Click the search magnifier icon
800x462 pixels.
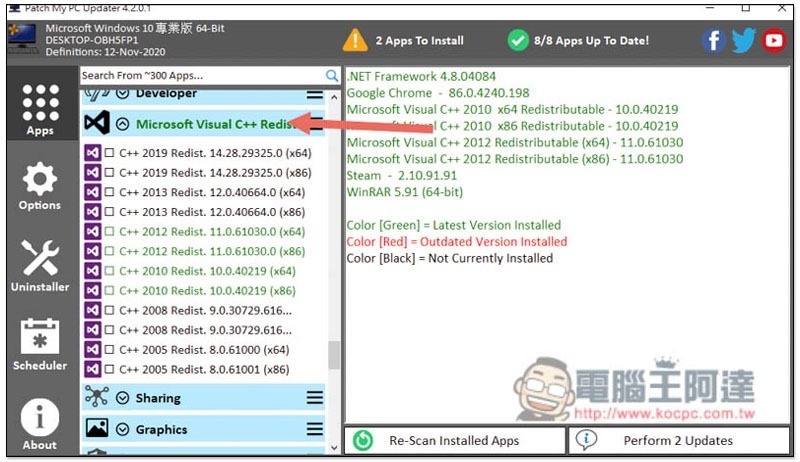[332, 76]
